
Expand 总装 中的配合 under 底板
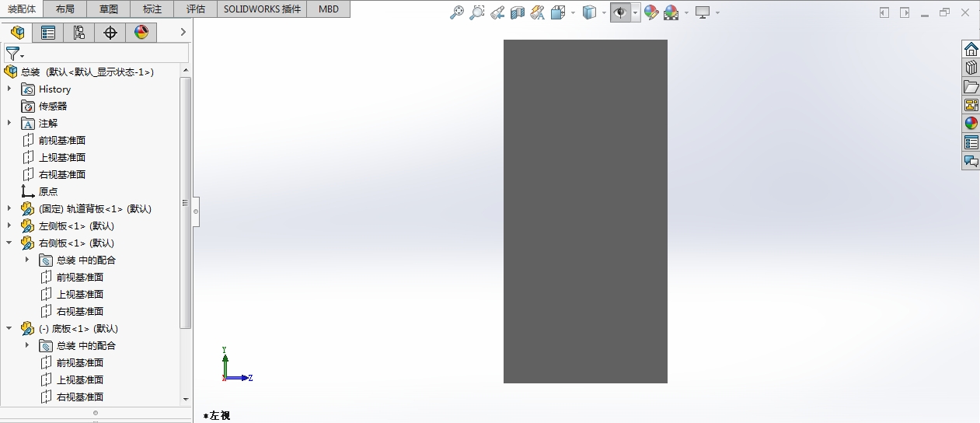27,345
